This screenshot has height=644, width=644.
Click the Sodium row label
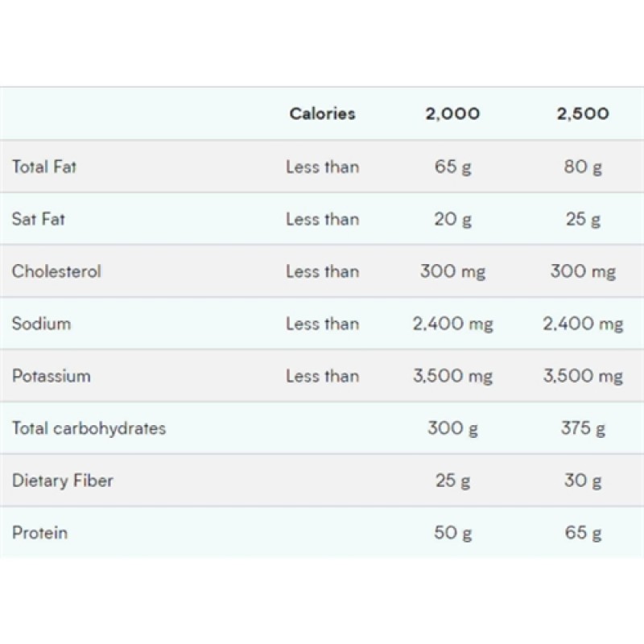pos(41,324)
